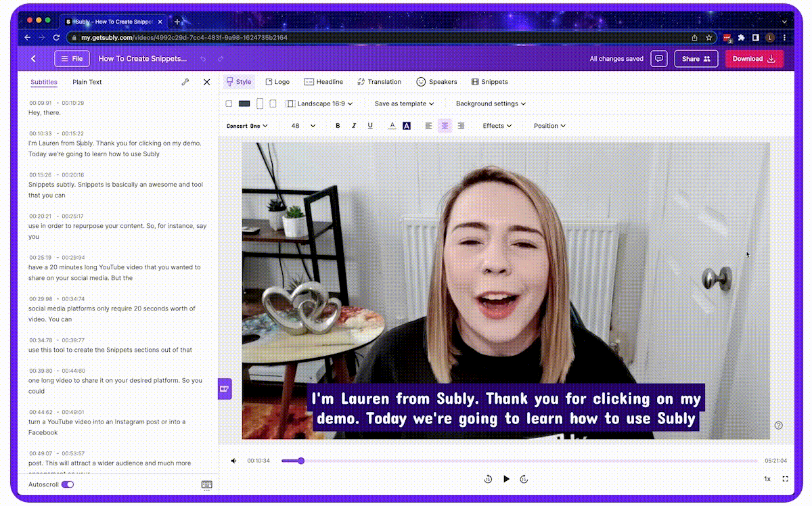Image resolution: width=812 pixels, height=506 pixels.
Task: Select the 'Hey, there.' subtitle line
Action: pos(45,113)
